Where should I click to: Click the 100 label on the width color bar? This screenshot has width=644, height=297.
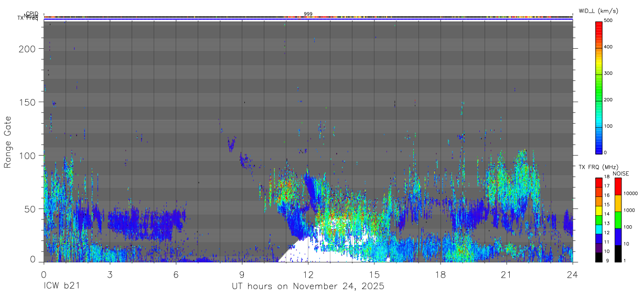click(609, 126)
